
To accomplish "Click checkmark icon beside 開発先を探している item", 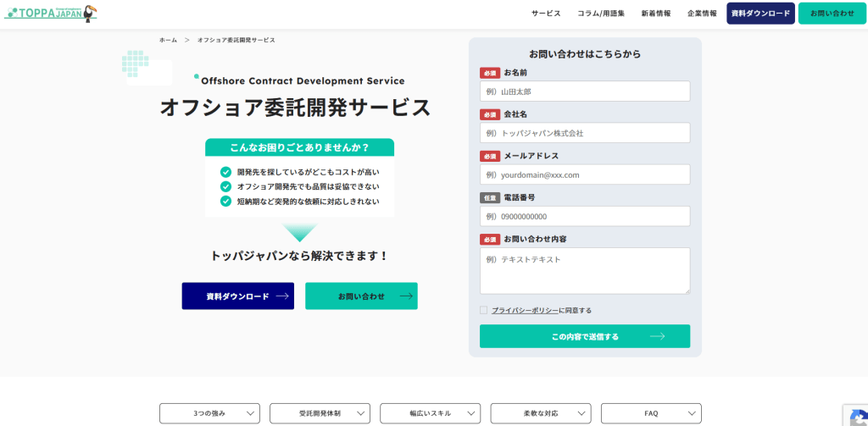I will 225,172.
